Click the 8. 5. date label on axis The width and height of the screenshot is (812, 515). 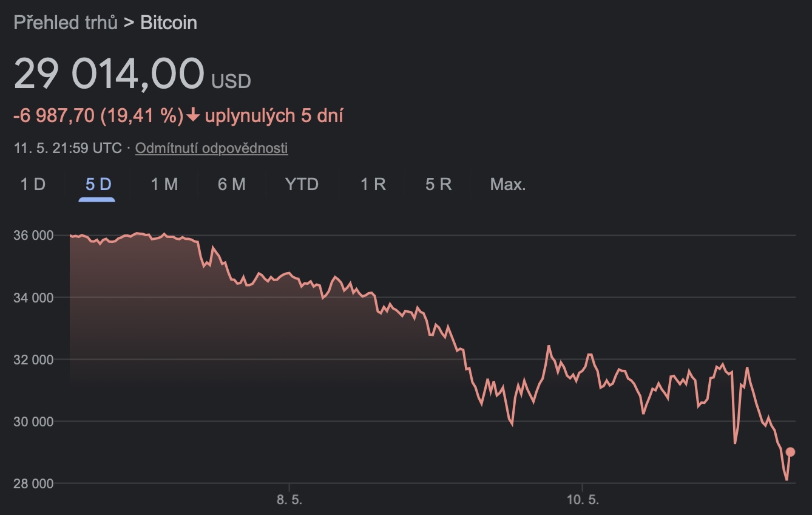(289, 500)
